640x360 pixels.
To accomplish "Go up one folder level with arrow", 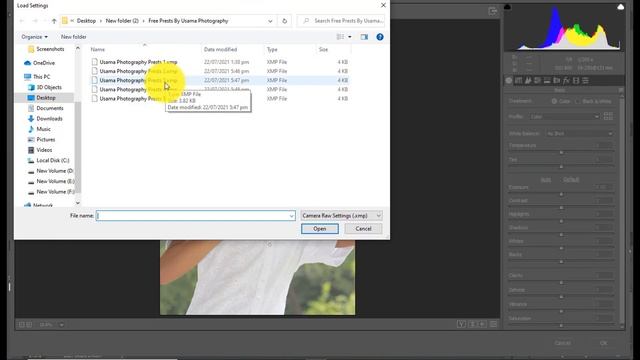I will 54,21.
